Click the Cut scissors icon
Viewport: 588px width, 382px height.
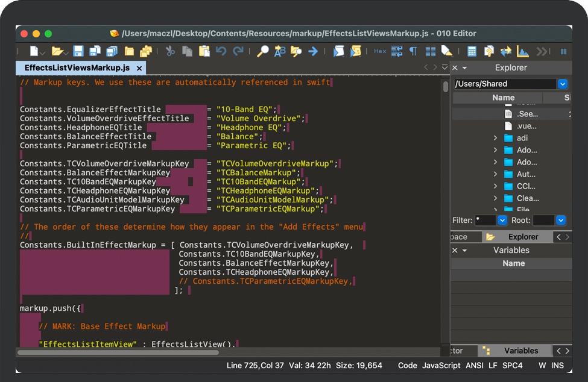171,51
